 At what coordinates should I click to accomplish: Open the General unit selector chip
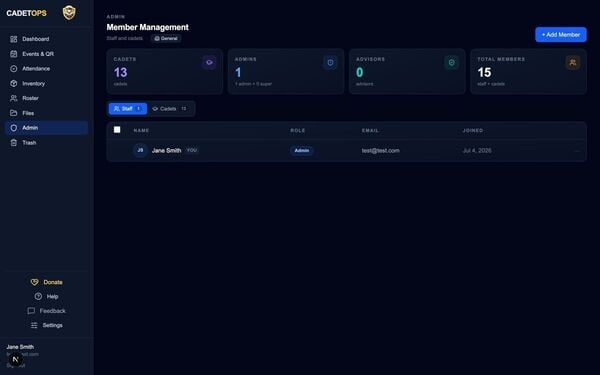[166, 38]
